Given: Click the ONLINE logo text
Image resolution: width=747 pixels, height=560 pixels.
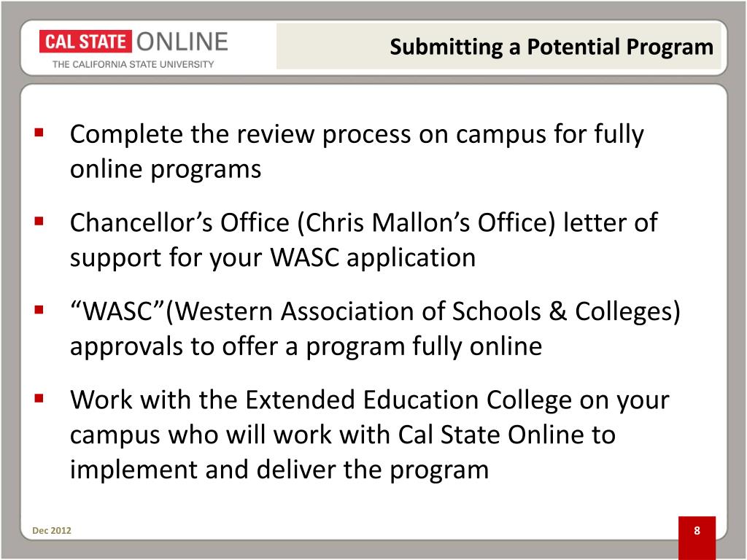Looking at the screenshot, I should pos(182,42).
